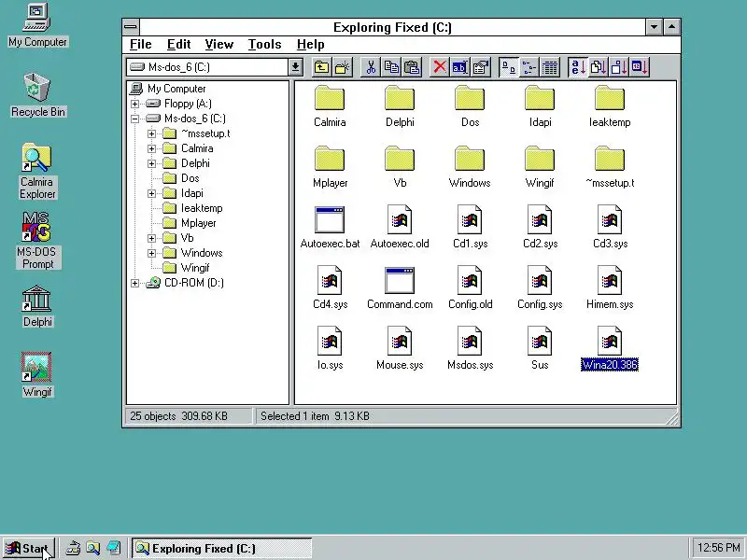Select the Autoexec.old file icon
This screenshot has width=747, height=560.
pyautogui.click(x=400, y=228)
